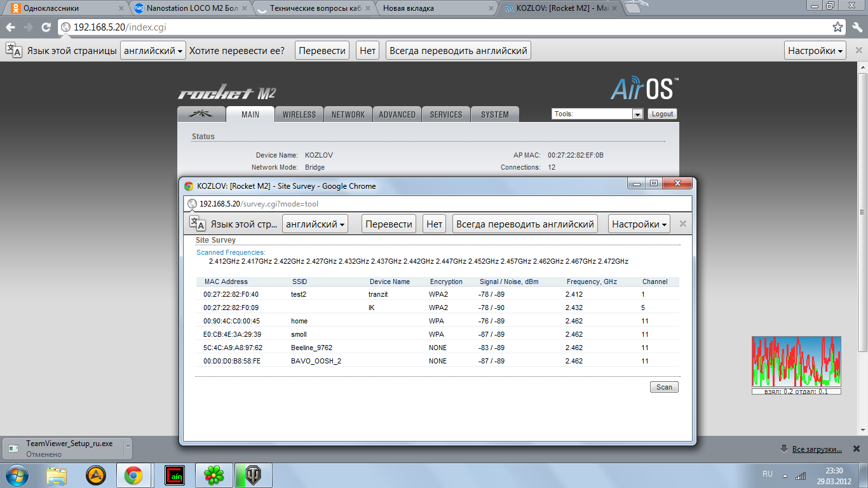
Task: Open Windows Explorer from the taskbar
Action: (57, 475)
